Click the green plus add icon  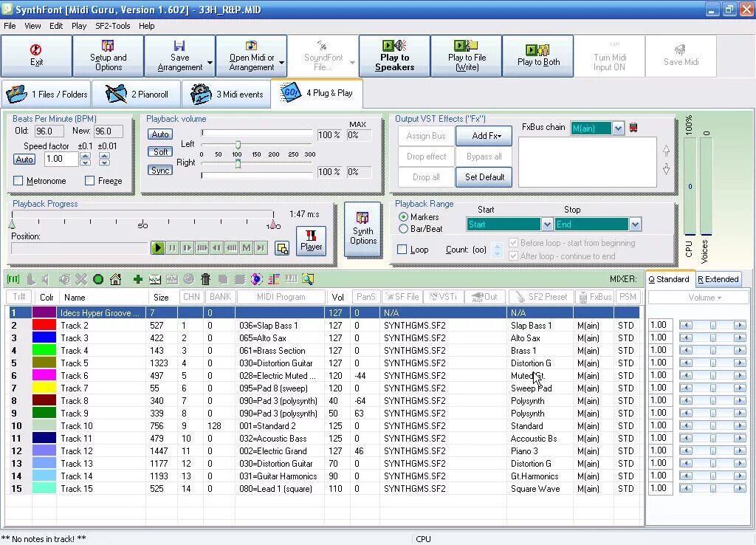[138, 279]
